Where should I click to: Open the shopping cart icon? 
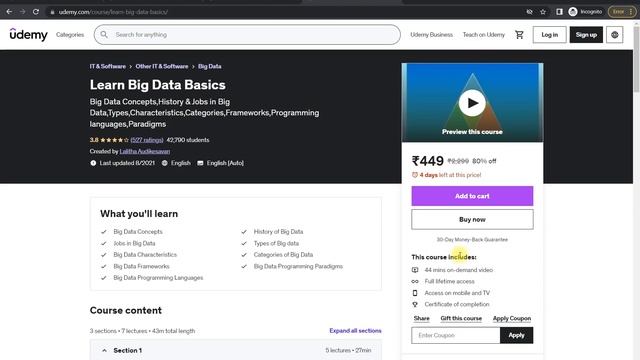click(x=519, y=35)
